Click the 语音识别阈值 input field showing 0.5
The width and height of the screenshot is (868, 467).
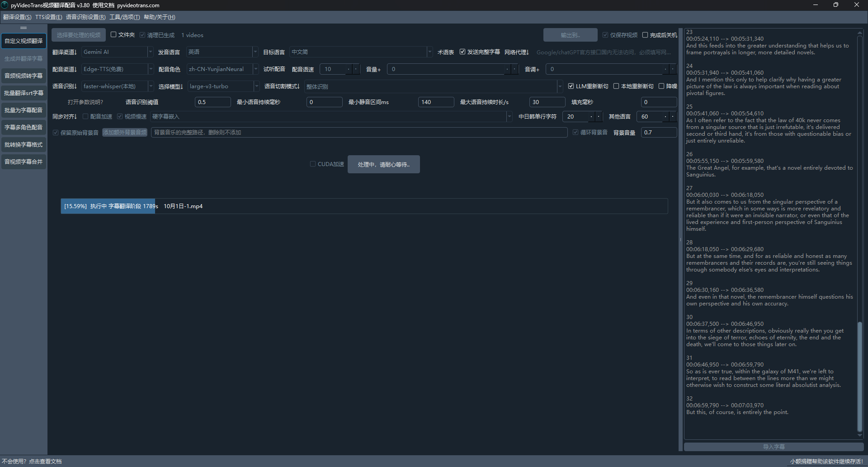[212, 102]
